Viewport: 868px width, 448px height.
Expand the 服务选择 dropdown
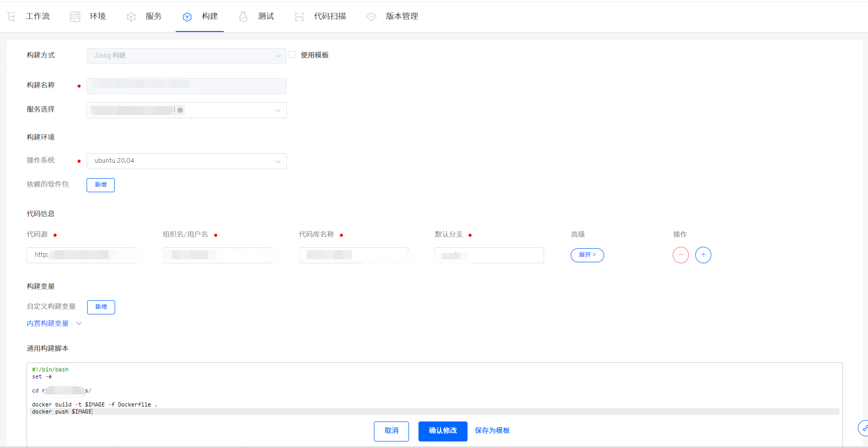coord(187,110)
